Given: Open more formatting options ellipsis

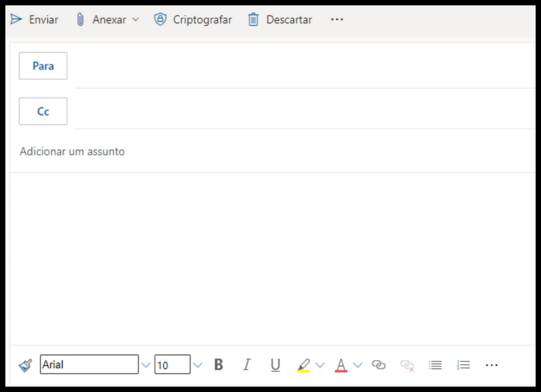Looking at the screenshot, I should (x=491, y=365).
